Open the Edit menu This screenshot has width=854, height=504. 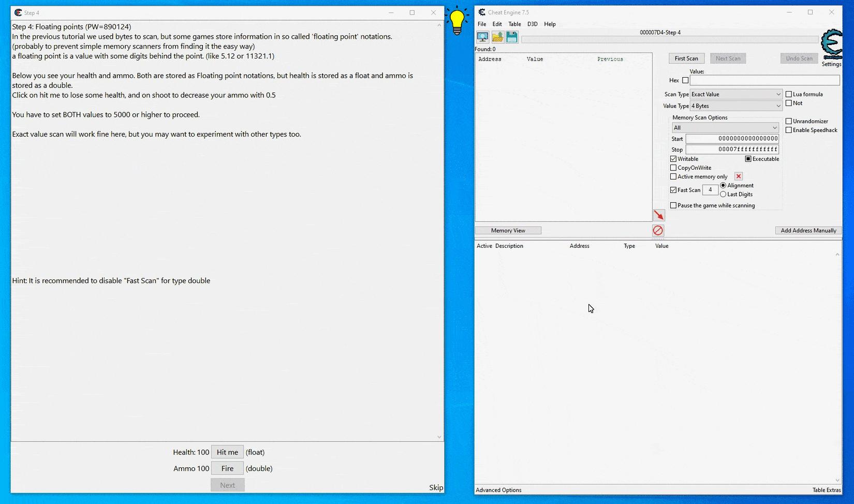tap(497, 24)
